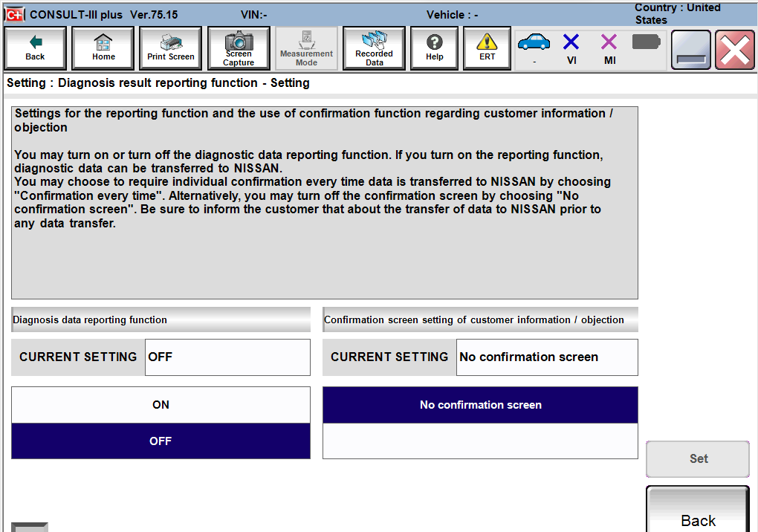This screenshot has height=532, width=758.
Task: Click the confirmation screen CURRENT SETTING field
Action: tap(547, 357)
